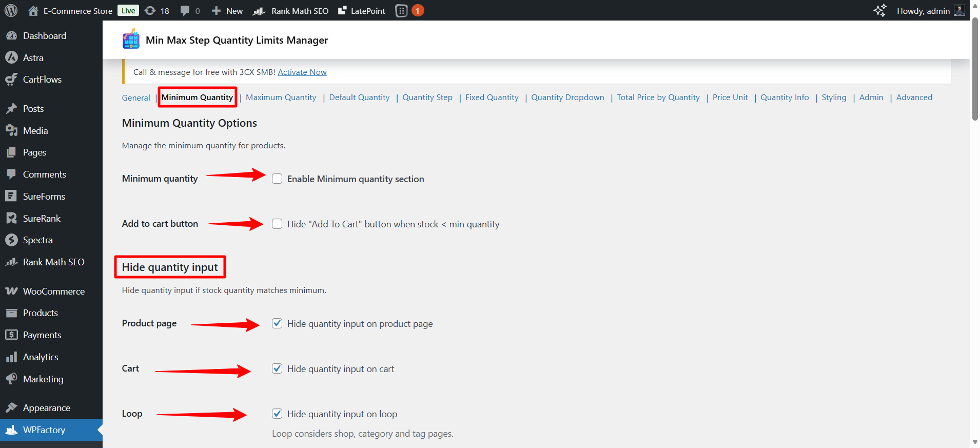The image size is (980, 448).
Task: Switch to the Styling tab
Action: pyautogui.click(x=834, y=97)
